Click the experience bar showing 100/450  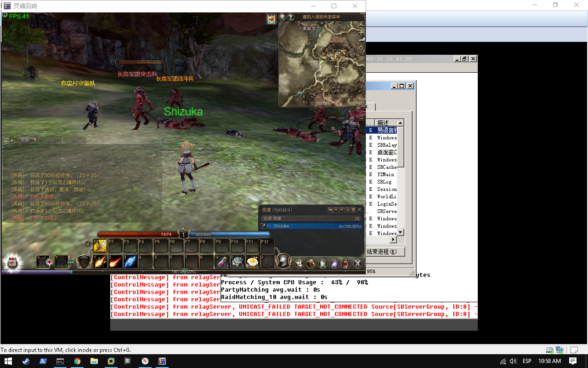click(184, 272)
